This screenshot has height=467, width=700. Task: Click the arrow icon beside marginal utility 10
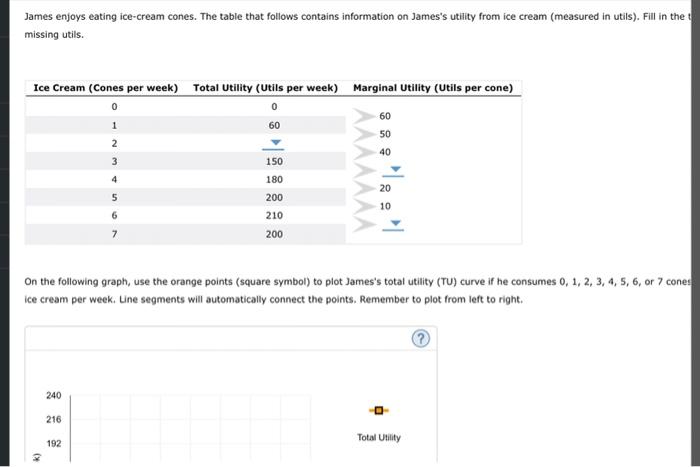[x=364, y=206]
